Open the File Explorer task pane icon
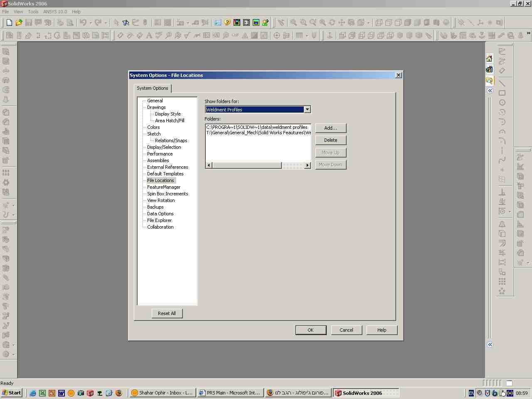This screenshot has width=532, height=399. pos(489,80)
